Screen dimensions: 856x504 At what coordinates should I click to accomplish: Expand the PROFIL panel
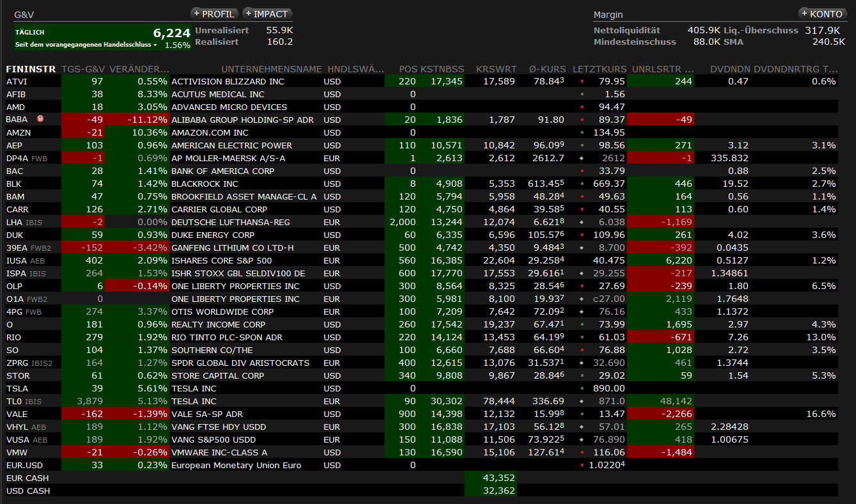(x=214, y=13)
